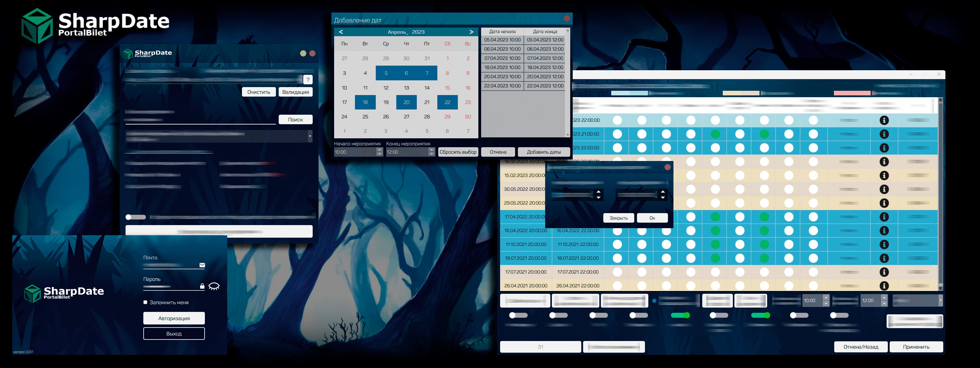Check the Запомнить меня checkbox

145,302
